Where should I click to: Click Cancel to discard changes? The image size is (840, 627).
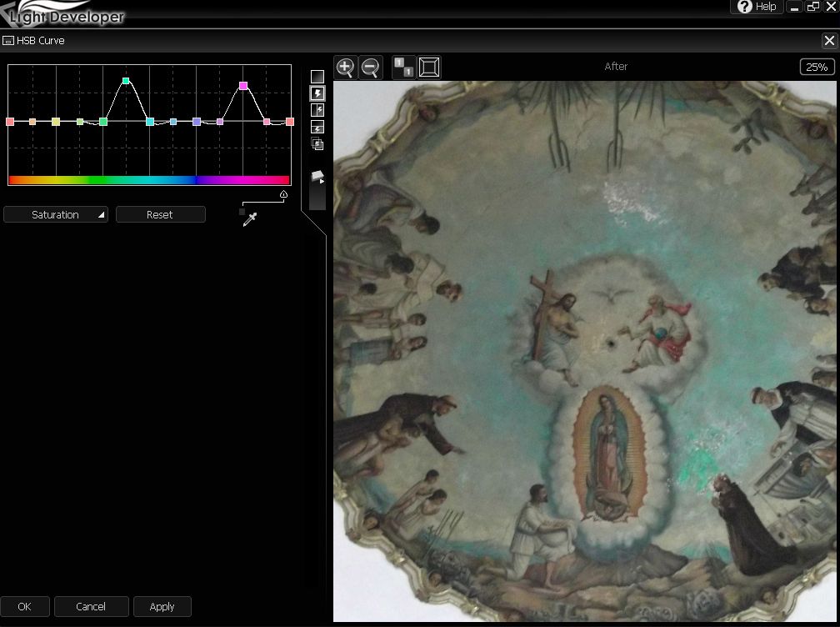tap(91, 606)
